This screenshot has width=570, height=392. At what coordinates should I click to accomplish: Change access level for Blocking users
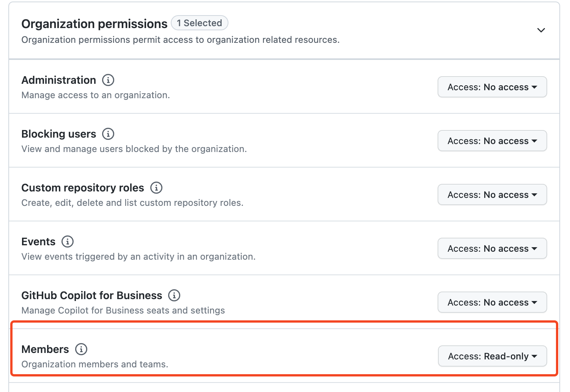(x=492, y=141)
